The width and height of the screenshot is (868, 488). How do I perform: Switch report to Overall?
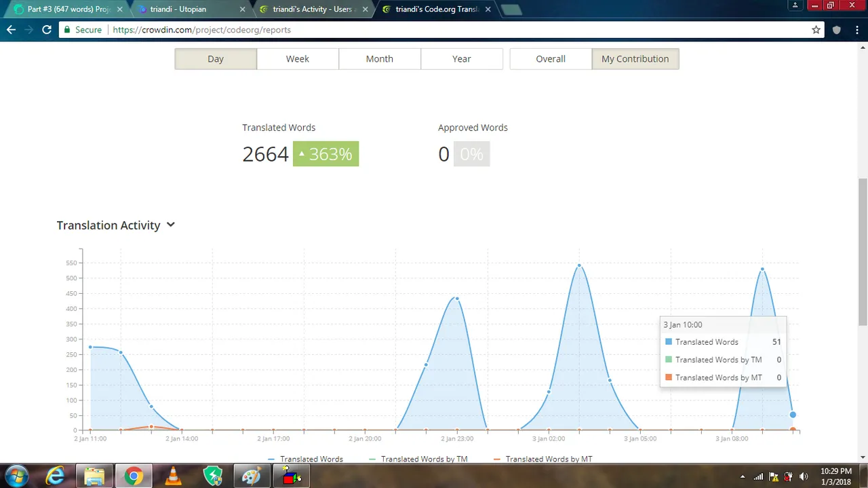coord(551,59)
